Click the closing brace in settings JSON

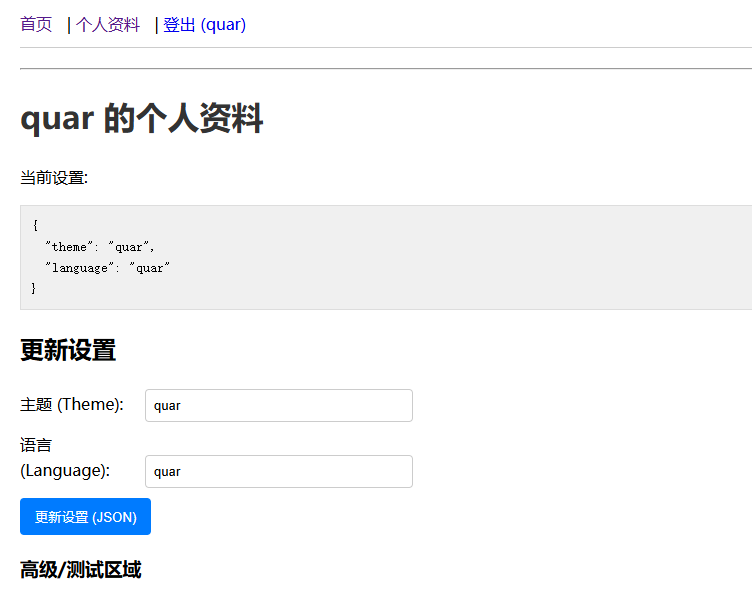[x=34, y=289]
